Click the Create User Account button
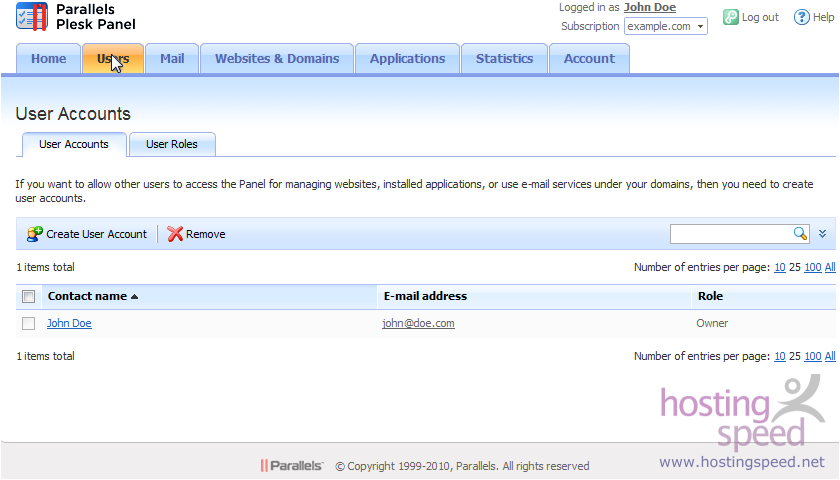 87,234
